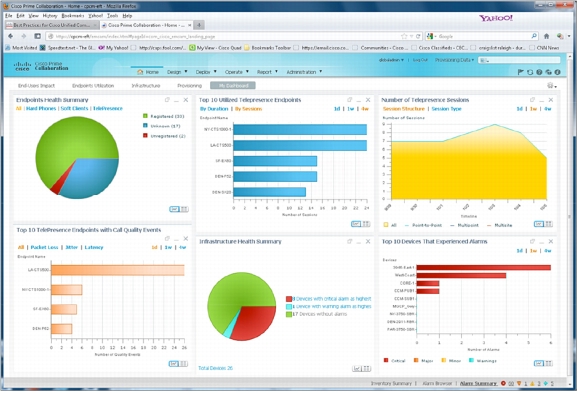Screen dimensions: 579x393
Task: Click the flag icon in header toolbar
Action: (x=521, y=72)
